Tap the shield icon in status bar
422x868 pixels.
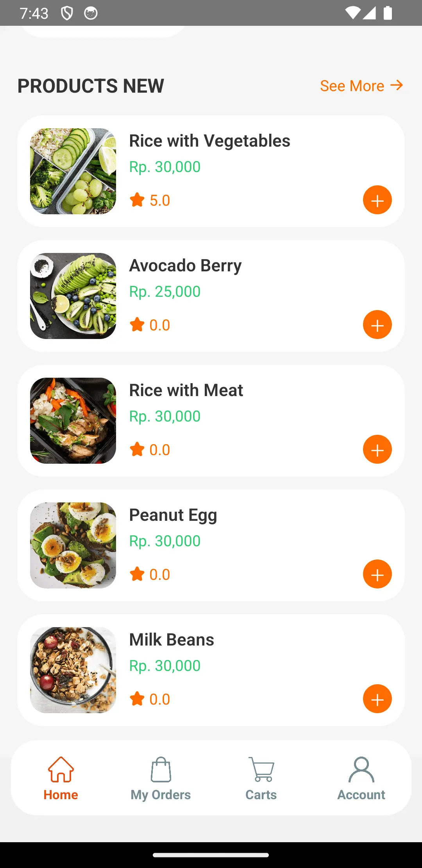pyautogui.click(x=67, y=13)
